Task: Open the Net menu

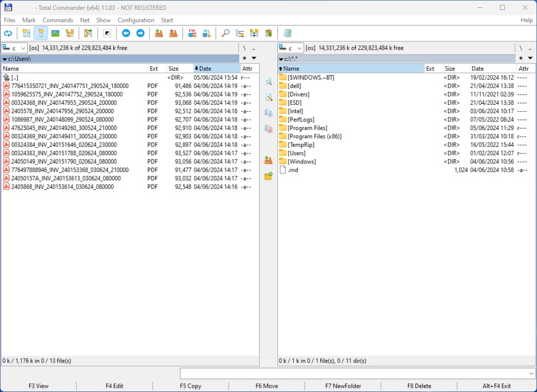Action: [x=84, y=20]
